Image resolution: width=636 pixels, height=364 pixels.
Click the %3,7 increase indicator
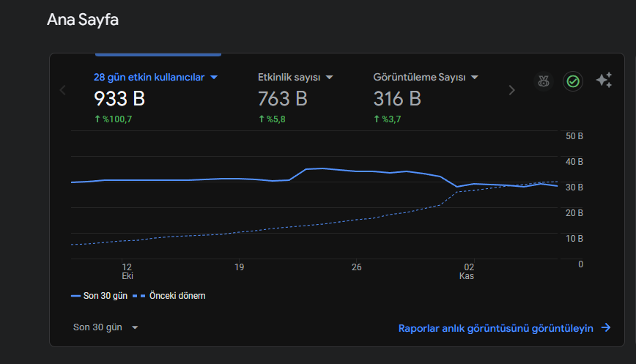coord(387,119)
